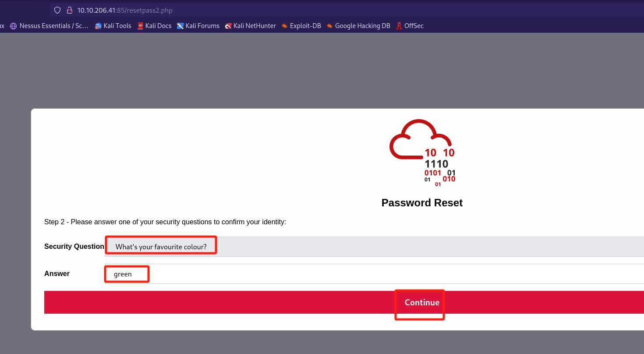Focus the Answer field containing green
Screen dimensions: 644x354
coord(372,274)
